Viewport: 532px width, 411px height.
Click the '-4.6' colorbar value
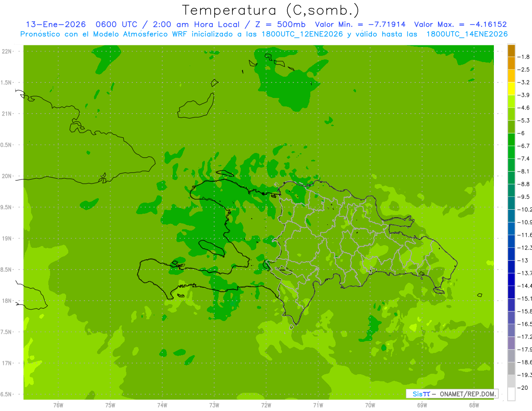tap(524, 108)
